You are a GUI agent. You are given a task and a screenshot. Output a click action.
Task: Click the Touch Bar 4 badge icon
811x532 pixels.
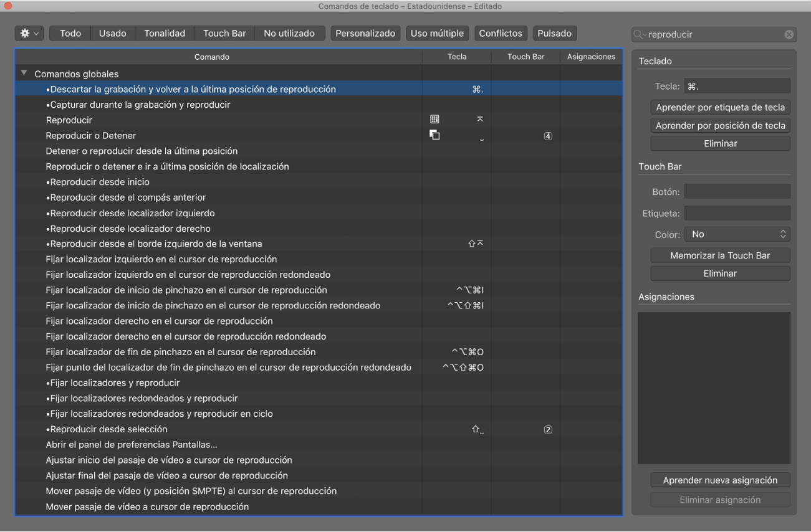pos(547,136)
